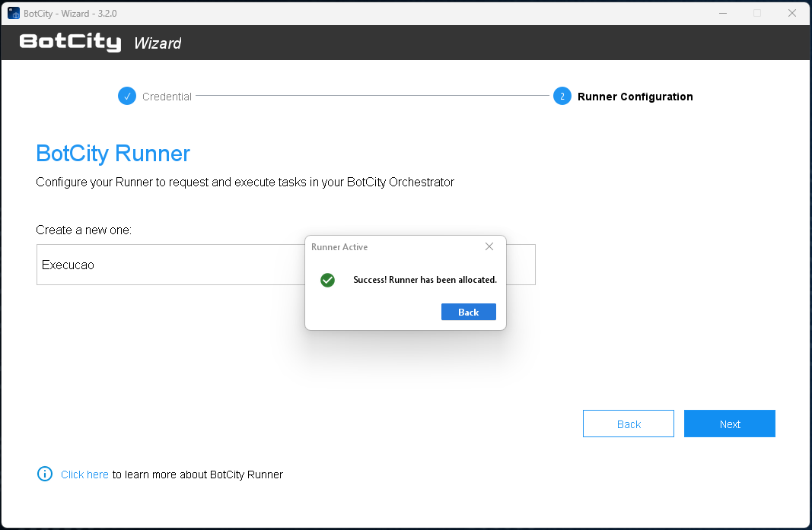Click the Runner Configuration step label
This screenshot has height=530, width=812.
(635, 97)
